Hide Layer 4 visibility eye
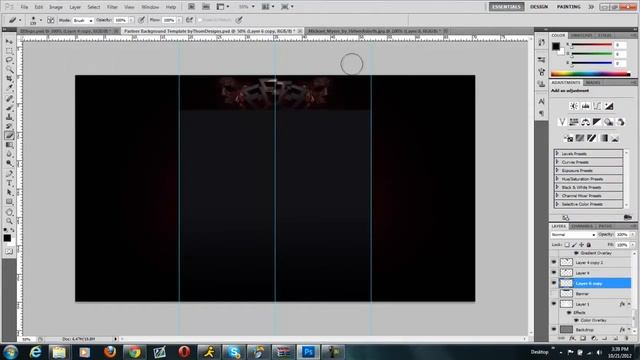640x360 pixels. pos(554,273)
